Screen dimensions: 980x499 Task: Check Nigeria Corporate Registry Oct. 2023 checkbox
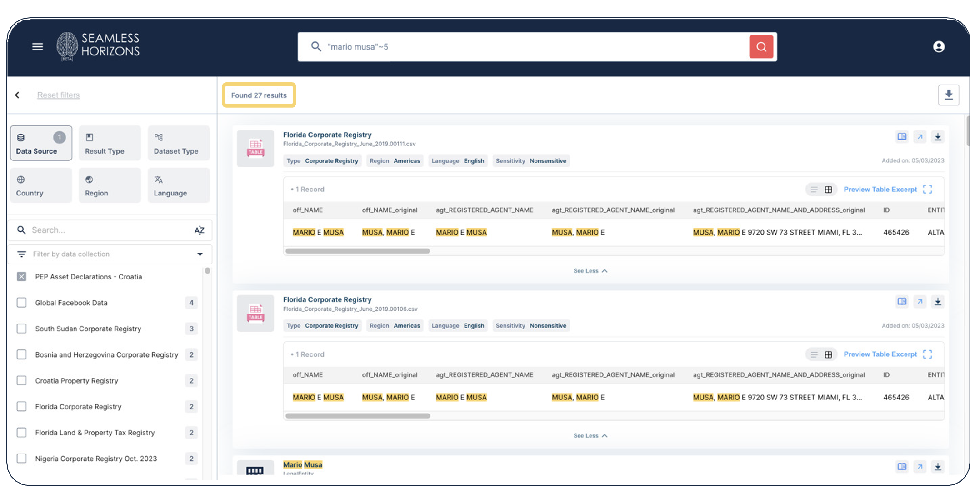[x=21, y=458]
